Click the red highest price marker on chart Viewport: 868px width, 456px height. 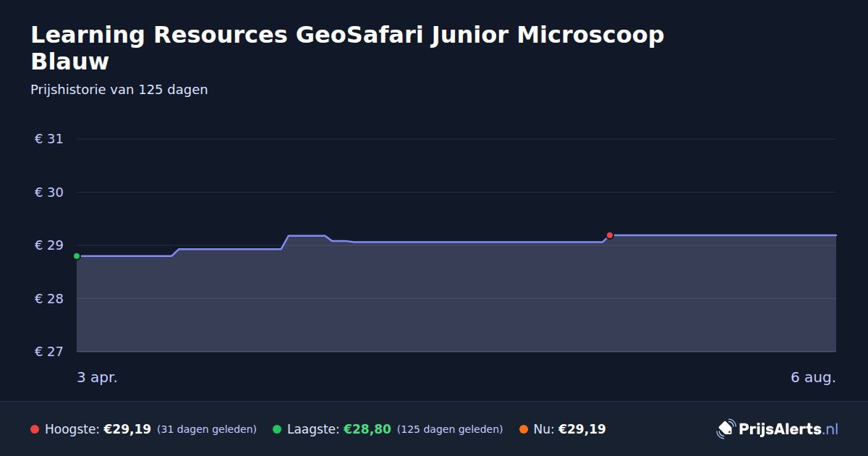pos(610,235)
